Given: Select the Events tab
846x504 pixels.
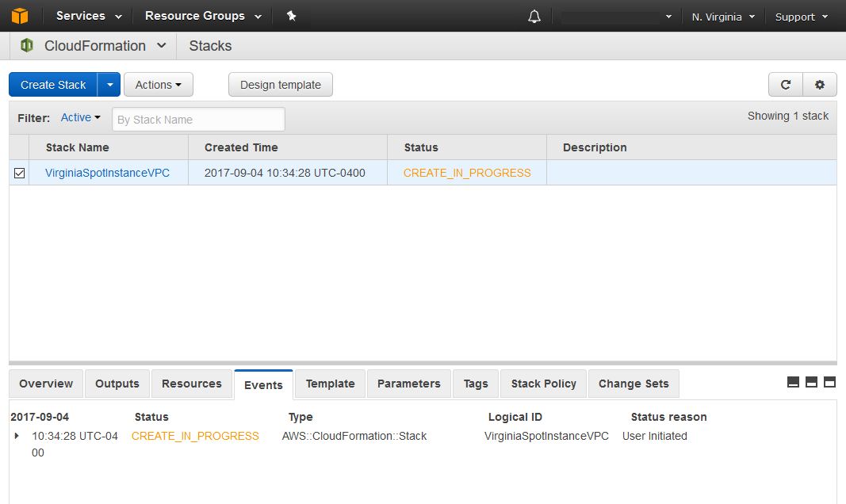Looking at the screenshot, I should [263, 385].
